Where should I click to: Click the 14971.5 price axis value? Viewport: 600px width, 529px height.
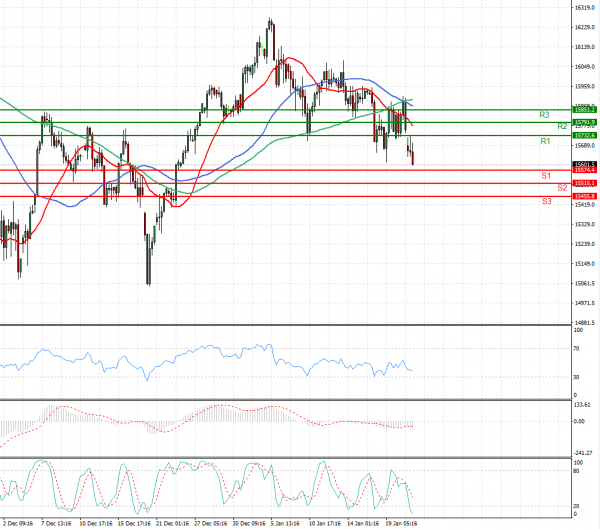pyautogui.click(x=585, y=303)
